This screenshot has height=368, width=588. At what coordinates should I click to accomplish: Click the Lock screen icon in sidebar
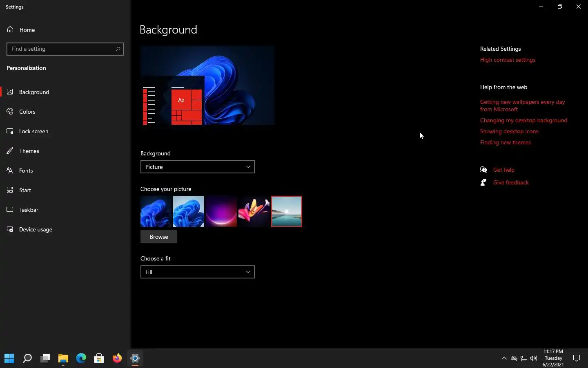click(10, 131)
